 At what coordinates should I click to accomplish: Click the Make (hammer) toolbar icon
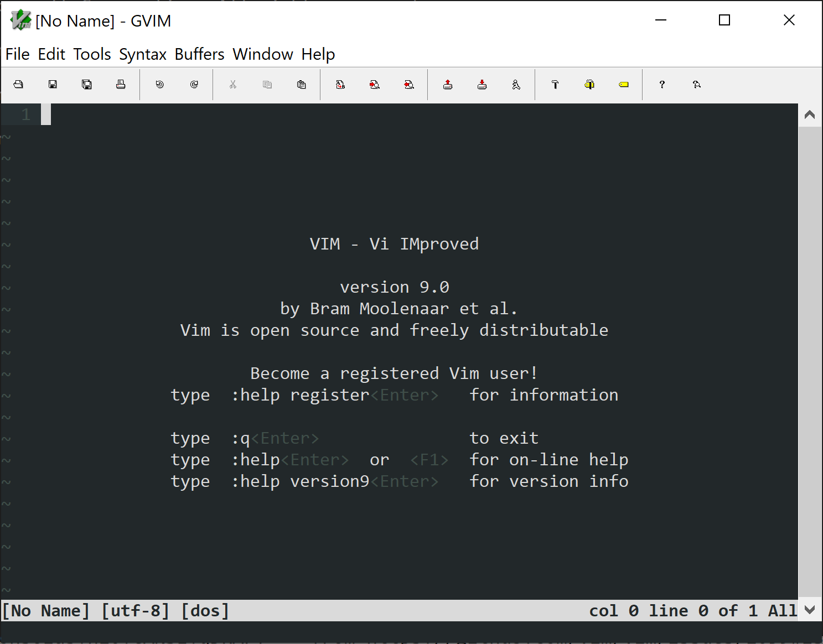555,85
